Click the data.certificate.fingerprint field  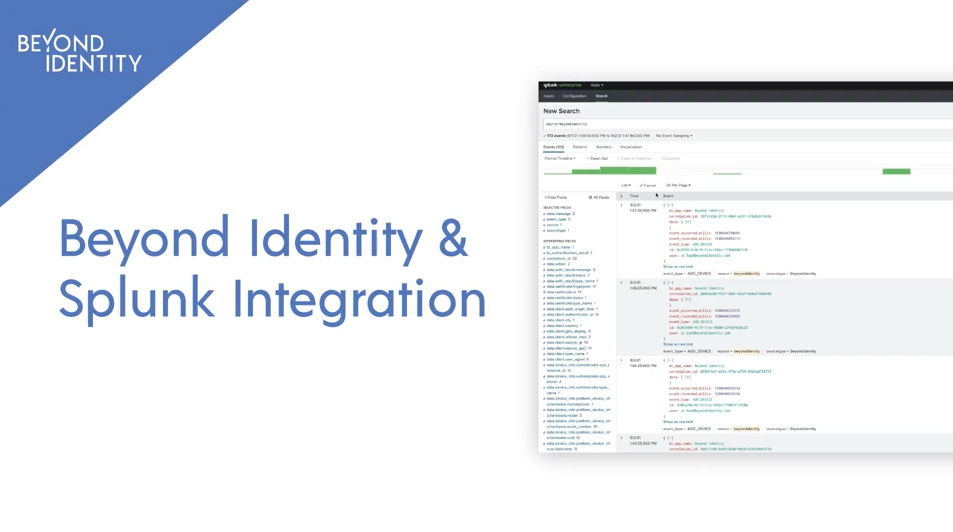coord(569,286)
